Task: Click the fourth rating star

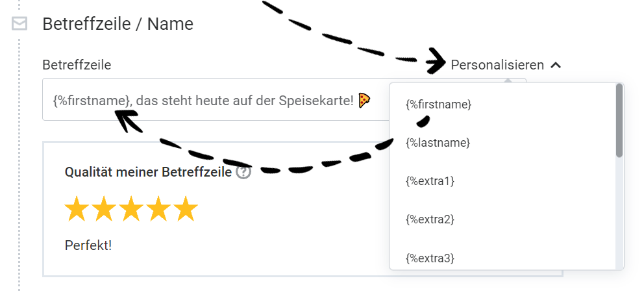Action: [158, 209]
